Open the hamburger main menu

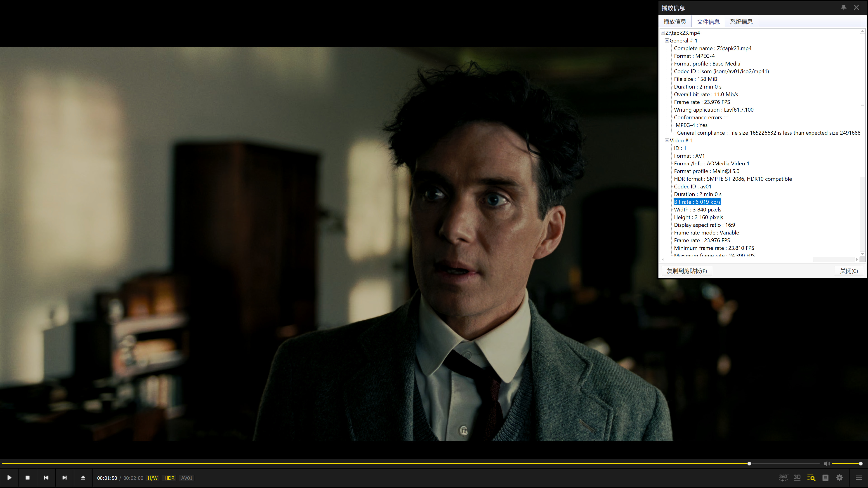(x=859, y=478)
